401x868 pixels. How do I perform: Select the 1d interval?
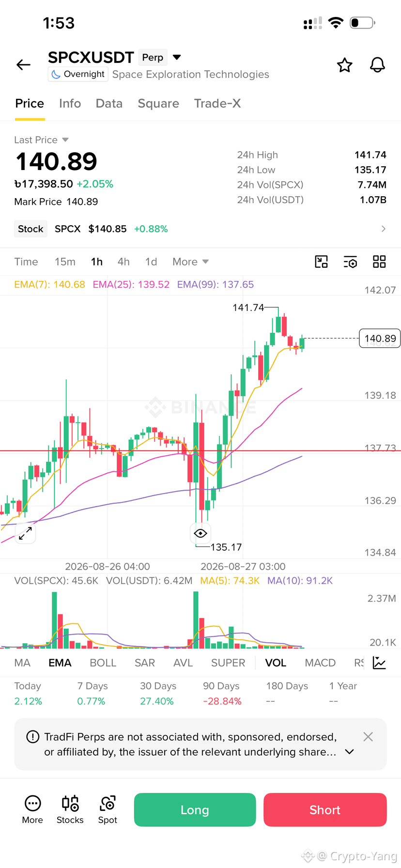[x=151, y=262]
